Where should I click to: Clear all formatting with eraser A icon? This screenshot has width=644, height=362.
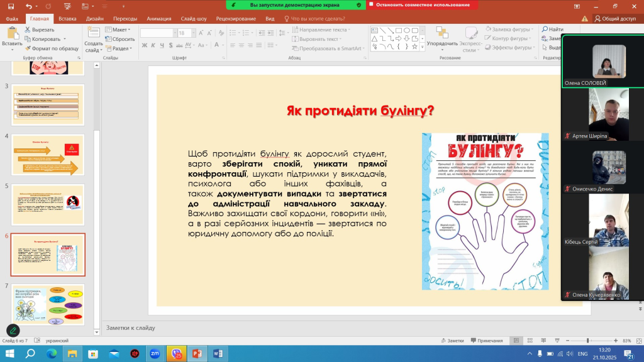(x=221, y=33)
